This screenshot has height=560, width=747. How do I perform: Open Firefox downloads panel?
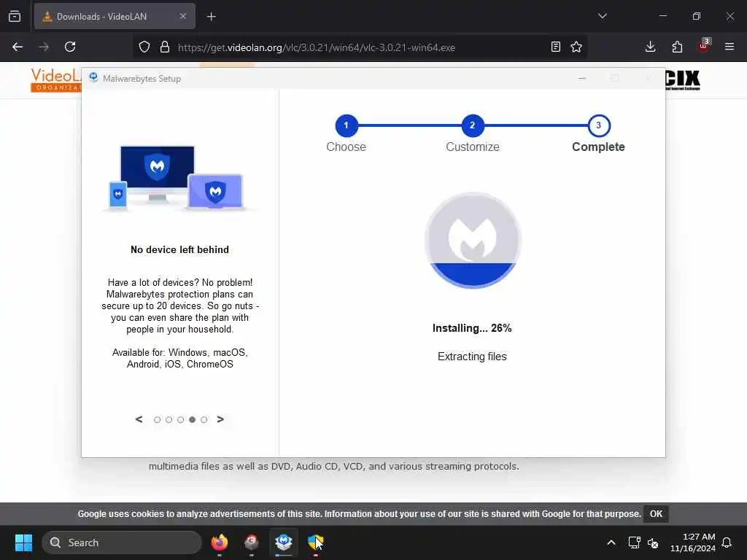(x=650, y=47)
